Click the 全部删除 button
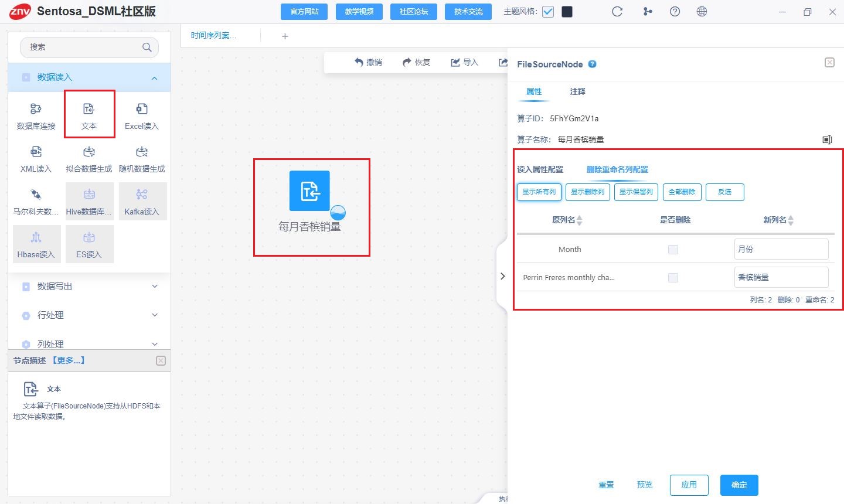Image resolution: width=844 pixels, height=504 pixels. pos(682,192)
